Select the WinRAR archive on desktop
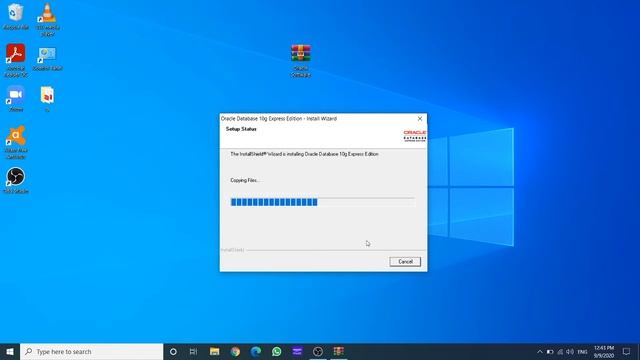This screenshot has height=360, width=640. point(301,60)
